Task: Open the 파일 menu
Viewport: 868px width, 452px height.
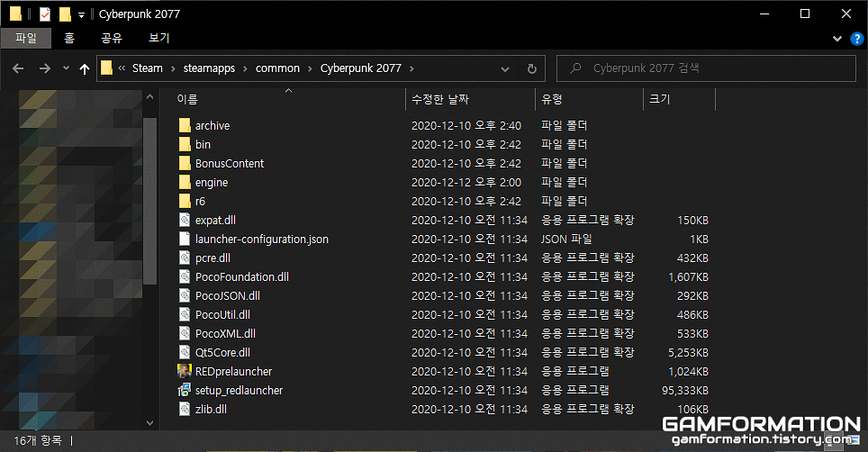Action: [x=26, y=38]
